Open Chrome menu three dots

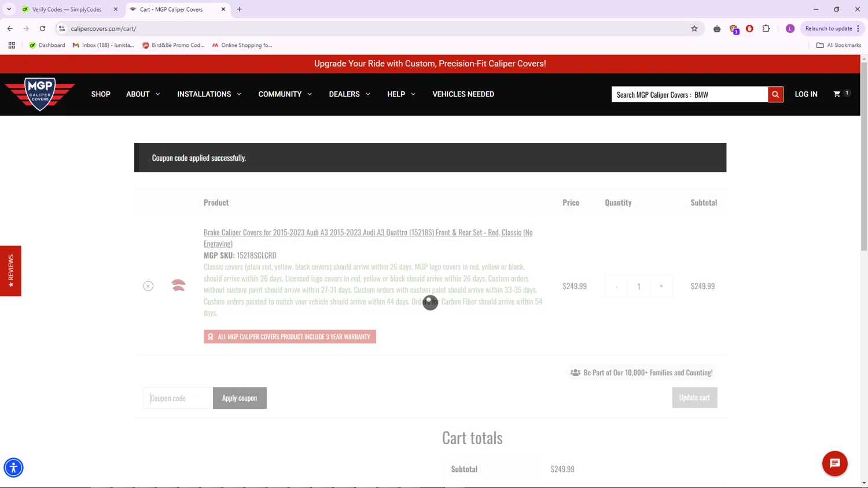click(x=858, y=28)
